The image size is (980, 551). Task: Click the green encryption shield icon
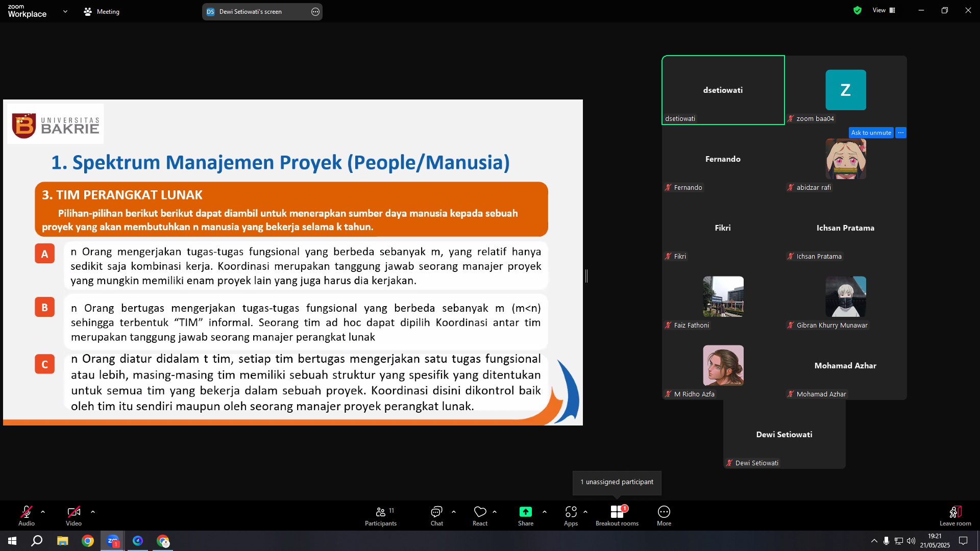point(857,10)
